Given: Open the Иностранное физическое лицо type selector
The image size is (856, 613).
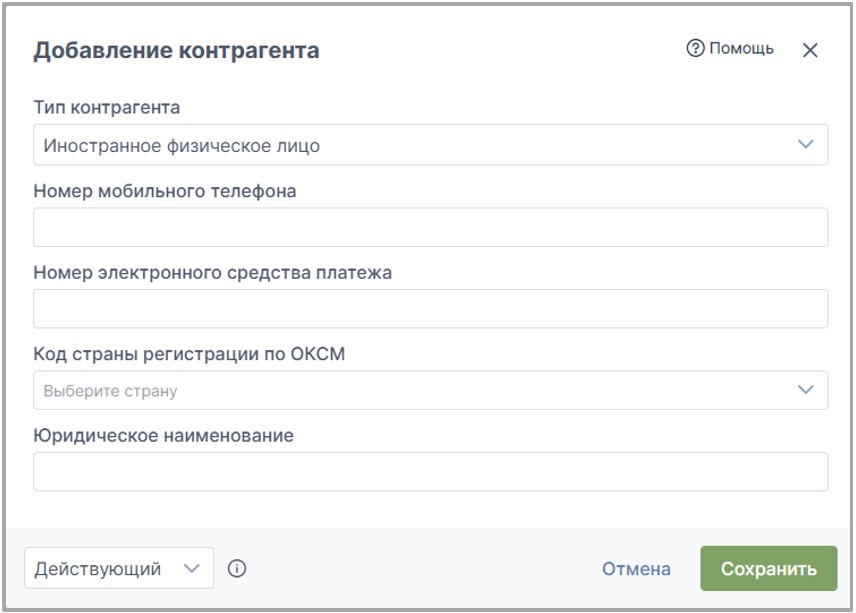Looking at the screenshot, I should click(430, 145).
